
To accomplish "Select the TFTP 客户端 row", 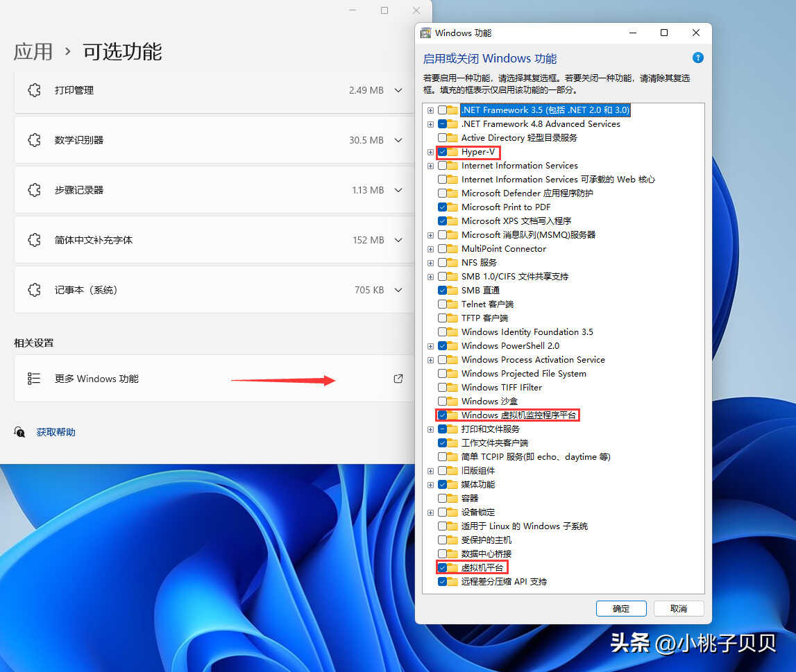I will click(484, 318).
